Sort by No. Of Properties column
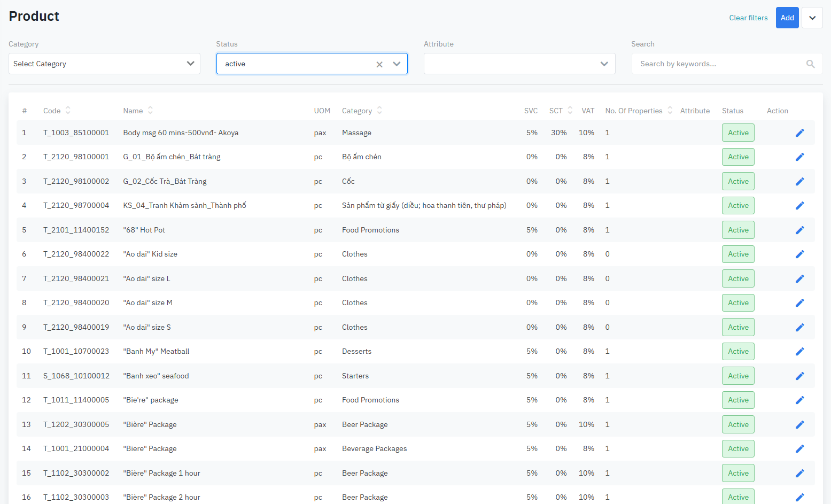Image resolution: width=831 pixels, height=504 pixels. point(670,111)
